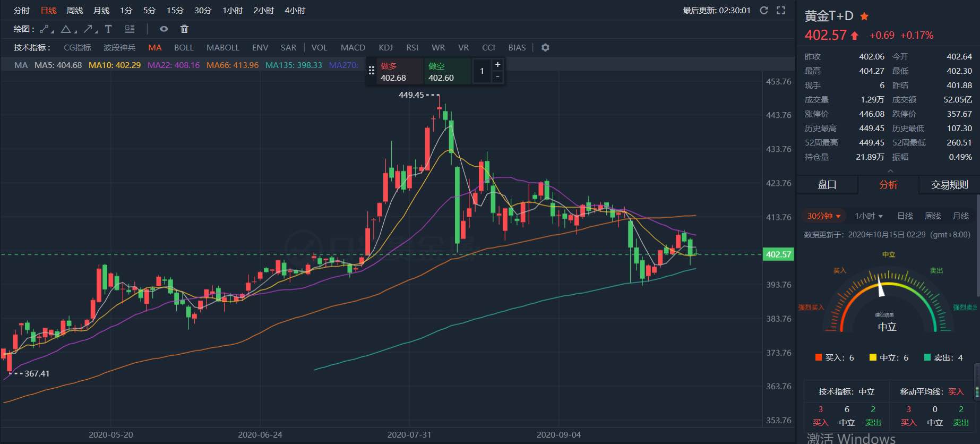Switch chart to 日线 daily view

coord(48,11)
